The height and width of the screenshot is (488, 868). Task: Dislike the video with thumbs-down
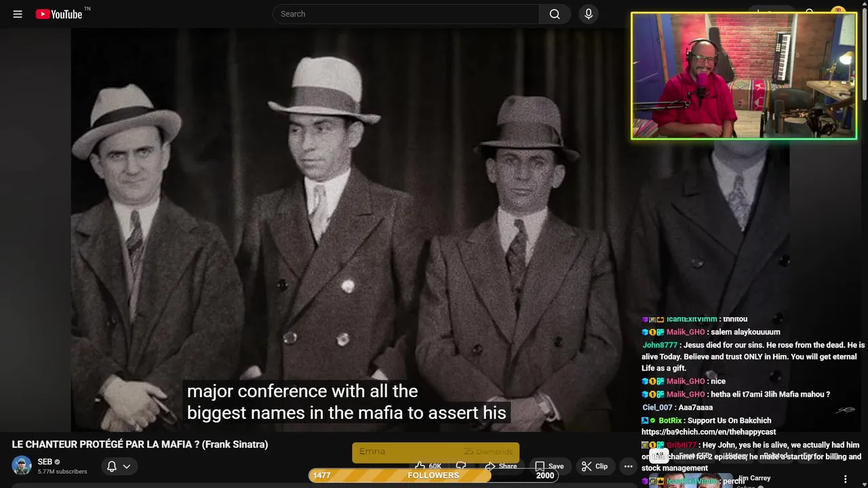click(x=461, y=466)
